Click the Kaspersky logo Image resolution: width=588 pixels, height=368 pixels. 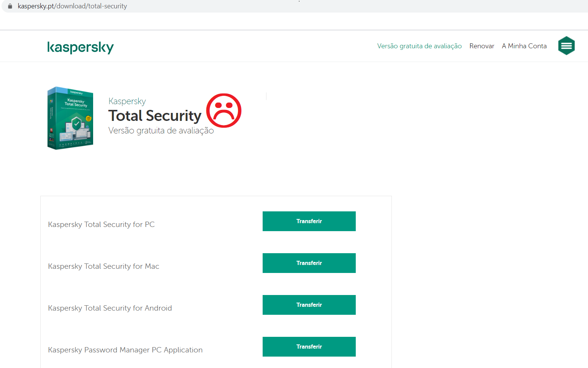click(x=81, y=47)
